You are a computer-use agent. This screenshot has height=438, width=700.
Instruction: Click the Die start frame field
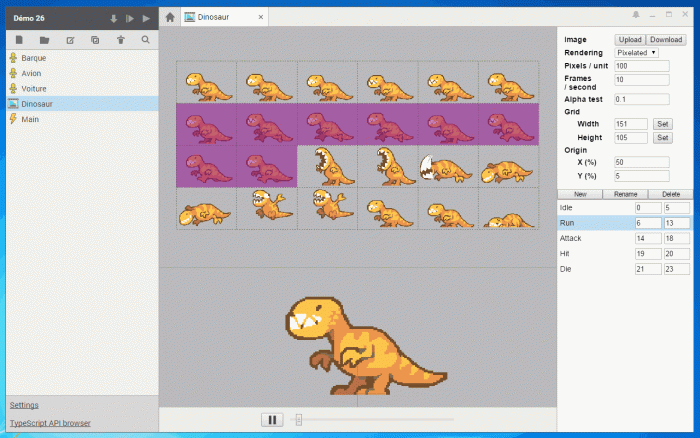pos(648,269)
